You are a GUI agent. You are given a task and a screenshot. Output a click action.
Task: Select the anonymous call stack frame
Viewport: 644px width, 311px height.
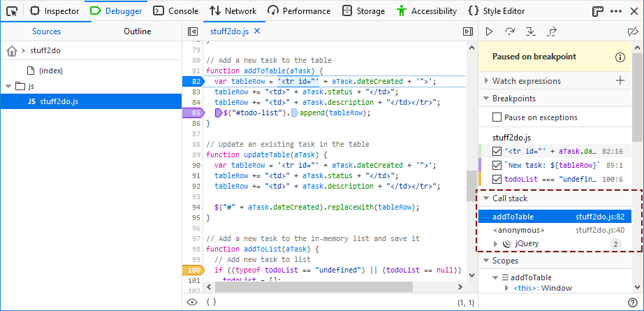click(x=518, y=230)
